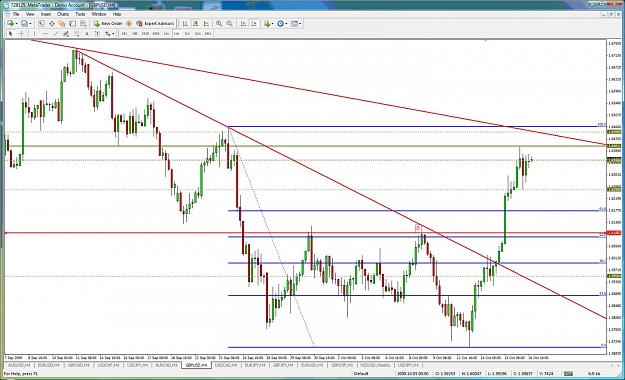Click the Zoom Out magnifier icon
This screenshot has height=380, width=625.
pyautogui.click(x=230, y=24)
